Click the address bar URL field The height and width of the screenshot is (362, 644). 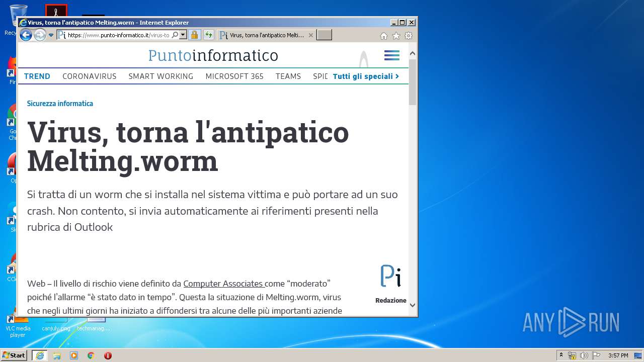click(x=118, y=35)
